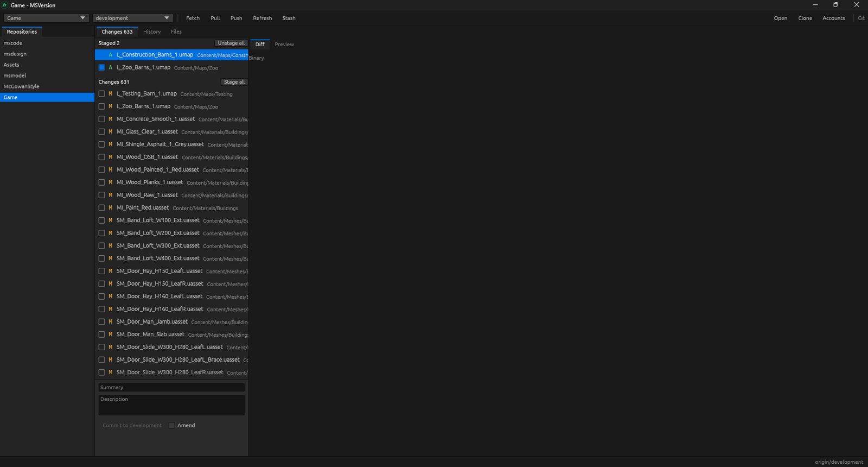Viewport: 868px width, 467px height.
Task: Select file SM_Band_Loft_W300_Ext.uasset
Action: 171,245
